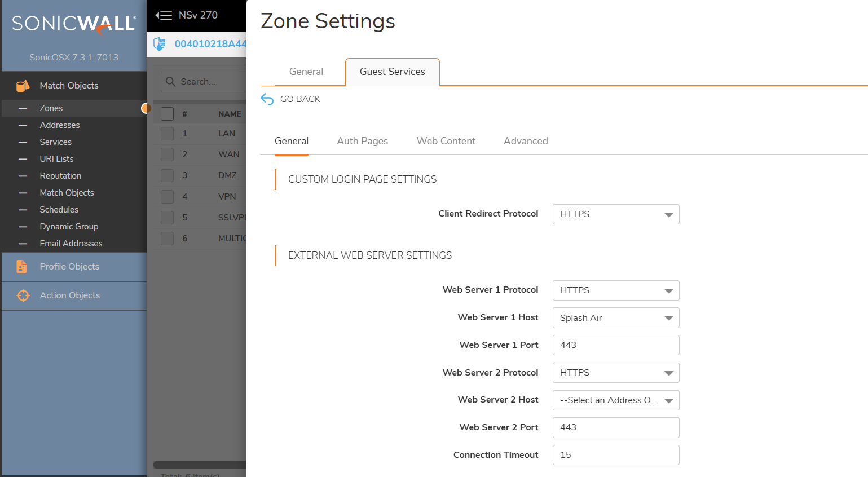Image resolution: width=868 pixels, height=477 pixels.
Task: Open Addresses in the sidebar
Action: (x=60, y=125)
